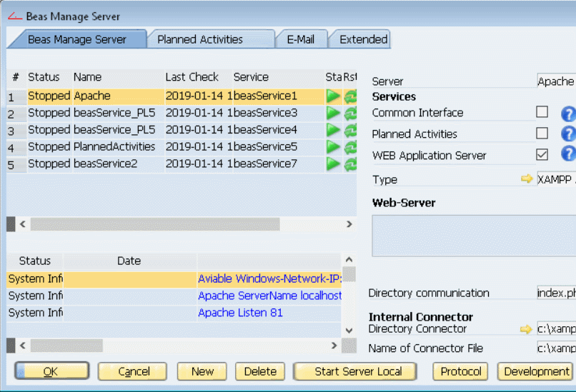This screenshot has width=576, height=392.
Task: Click the Directory communication input field
Action: pos(556,293)
